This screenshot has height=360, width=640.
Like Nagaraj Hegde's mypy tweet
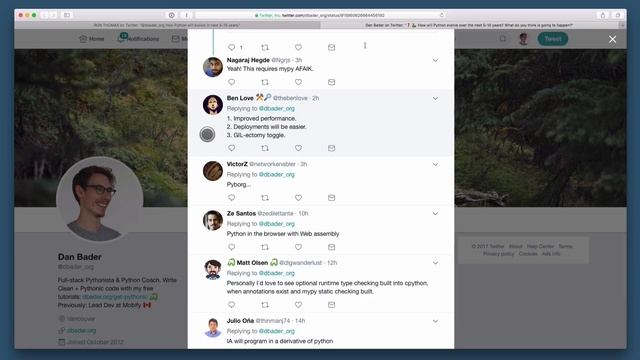298,82
